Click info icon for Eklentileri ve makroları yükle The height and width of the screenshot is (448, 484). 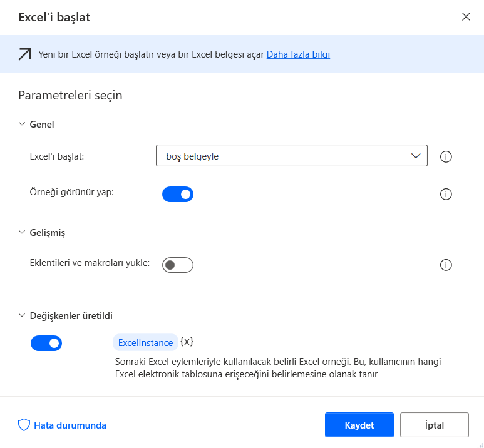click(x=446, y=265)
